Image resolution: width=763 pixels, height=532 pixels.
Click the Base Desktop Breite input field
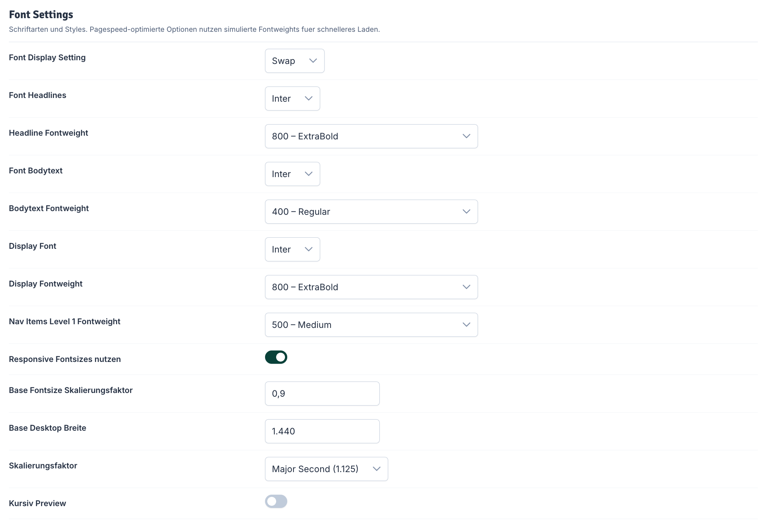pos(322,431)
